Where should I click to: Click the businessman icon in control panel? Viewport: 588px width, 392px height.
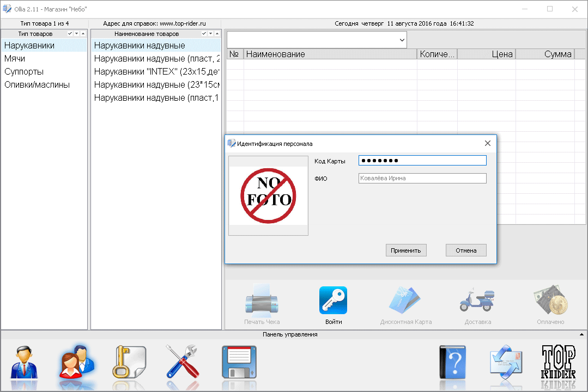point(23,362)
